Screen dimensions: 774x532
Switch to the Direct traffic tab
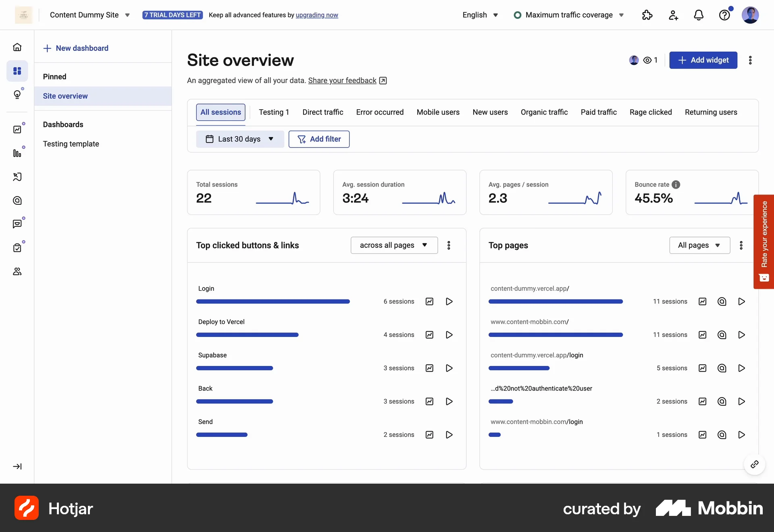(x=322, y=112)
